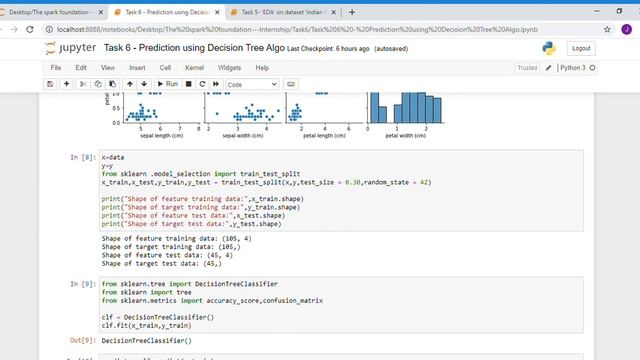Click the 'x=data' code line

tap(113, 157)
